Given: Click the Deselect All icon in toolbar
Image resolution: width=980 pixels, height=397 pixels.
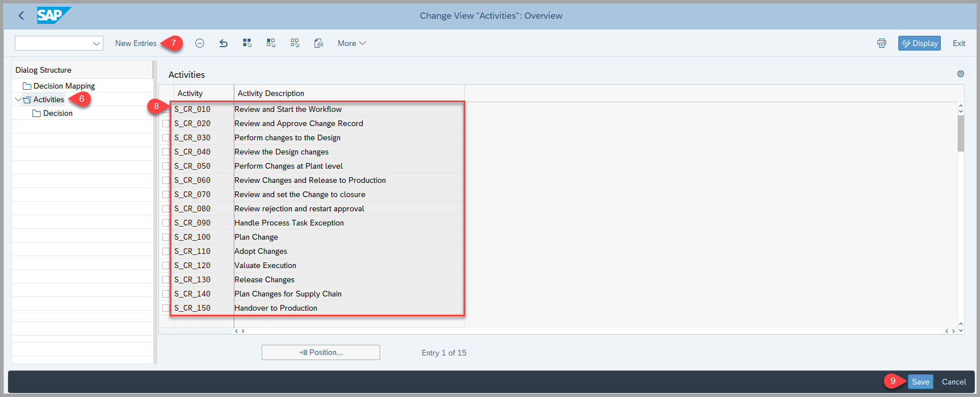Looking at the screenshot, I should point(295,43).
